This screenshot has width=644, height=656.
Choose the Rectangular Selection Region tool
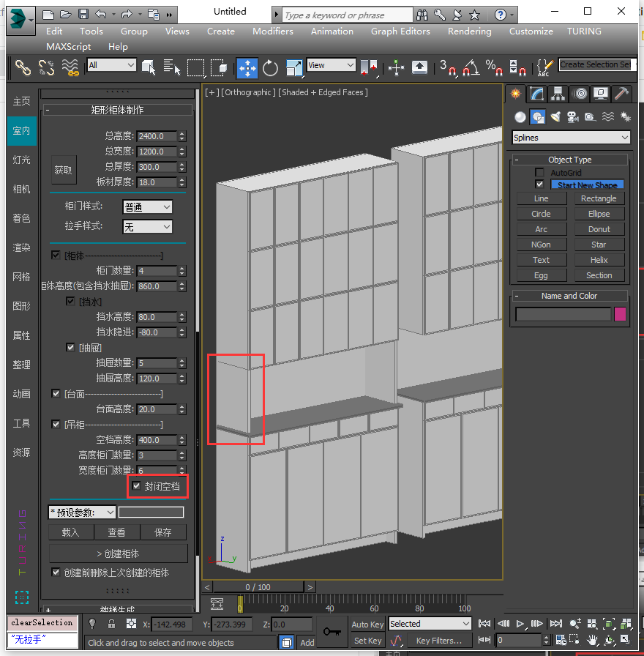195,67
